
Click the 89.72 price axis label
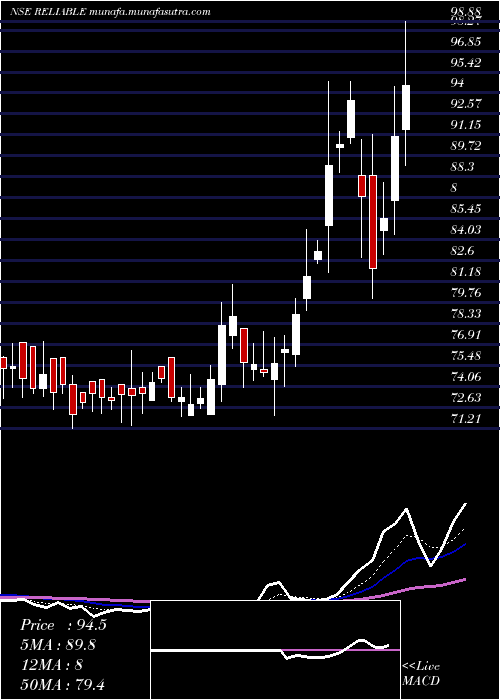[x=466, y=146]
